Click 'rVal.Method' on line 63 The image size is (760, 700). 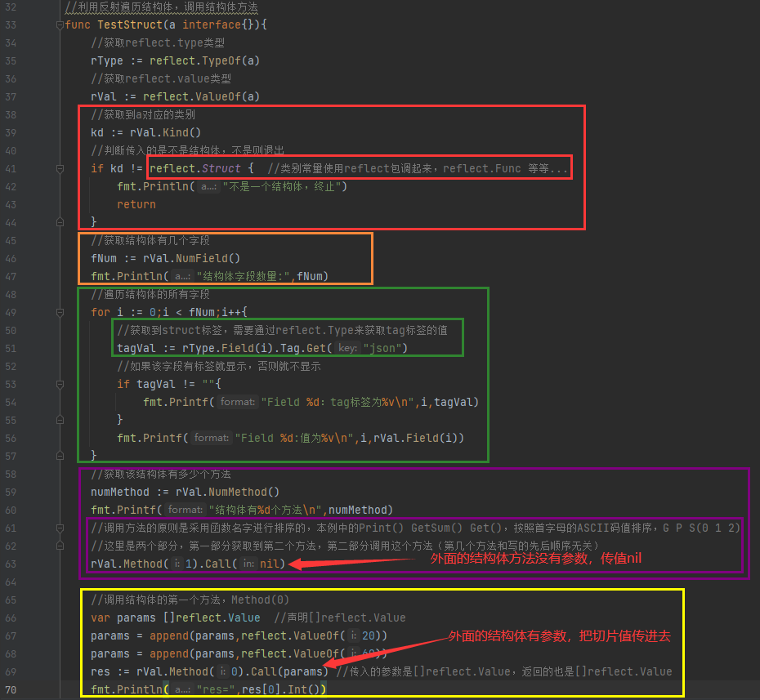point(126,564)
